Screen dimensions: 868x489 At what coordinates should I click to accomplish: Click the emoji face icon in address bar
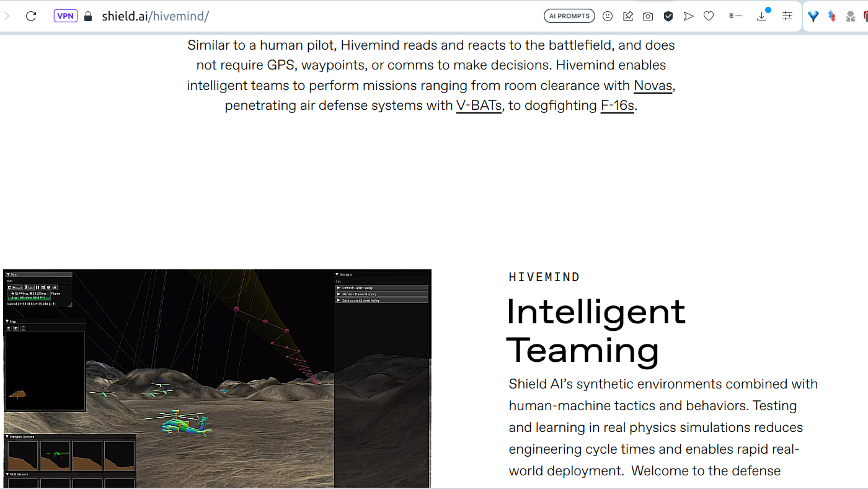(608, 16)
